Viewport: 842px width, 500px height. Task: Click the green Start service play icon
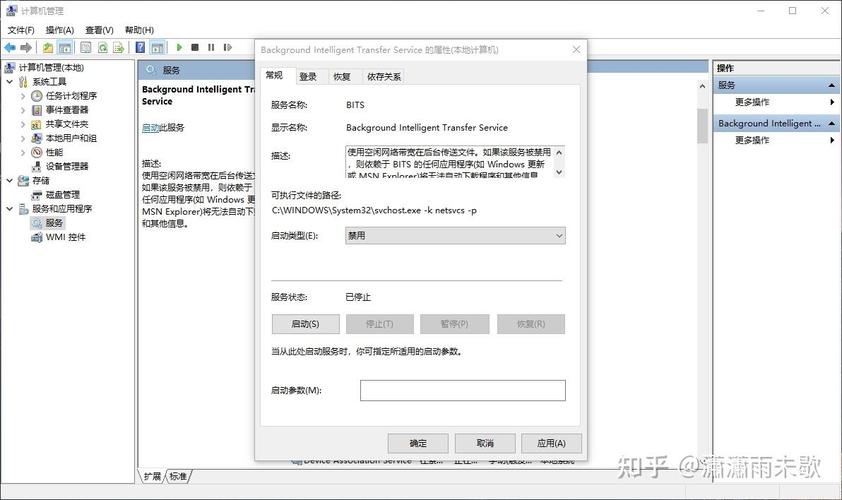click(x=179, y=48)
